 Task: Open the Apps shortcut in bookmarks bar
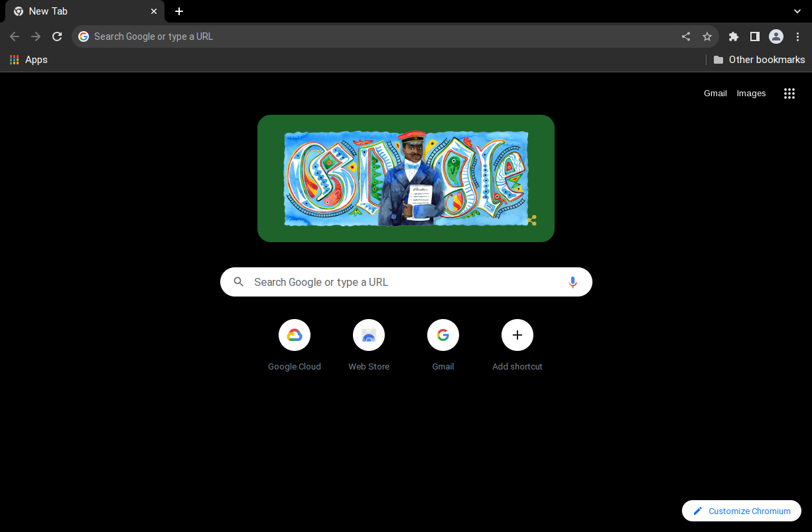[28, 59]
